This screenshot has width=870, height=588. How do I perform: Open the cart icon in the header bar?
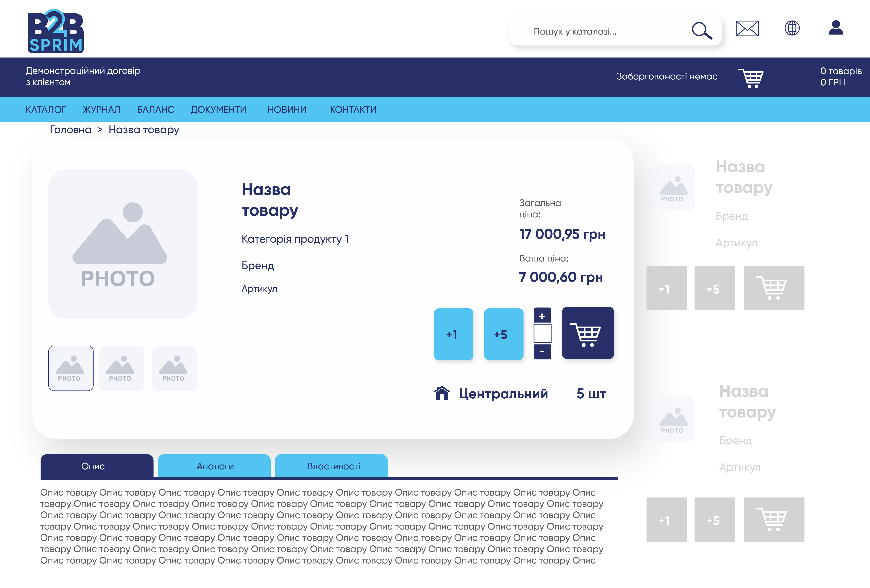click(751, 78)
